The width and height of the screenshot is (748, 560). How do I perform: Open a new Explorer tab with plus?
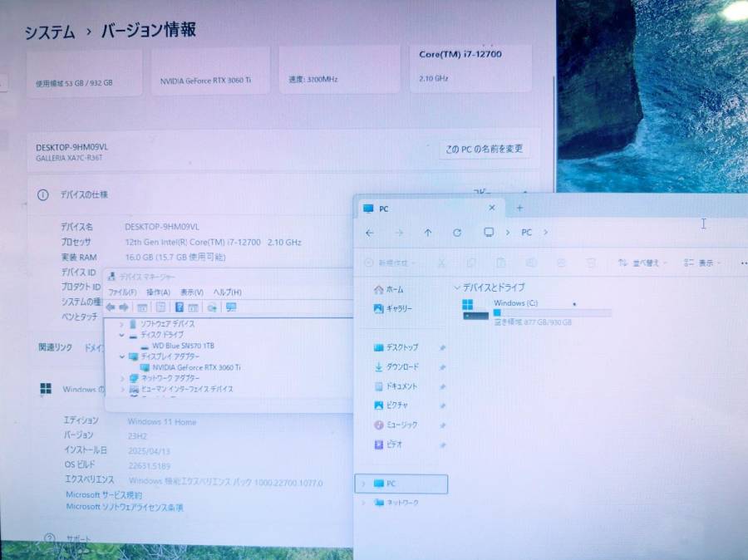point(520,208)
